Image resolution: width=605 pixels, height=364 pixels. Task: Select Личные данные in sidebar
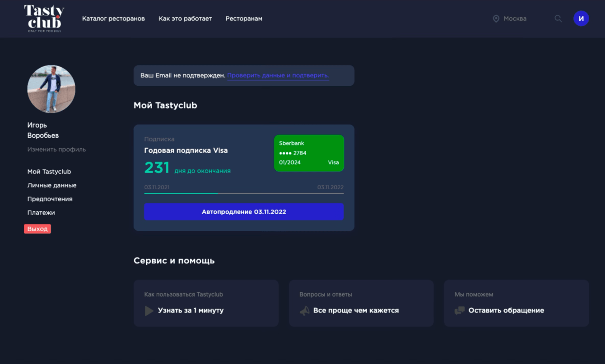[52, 185]
